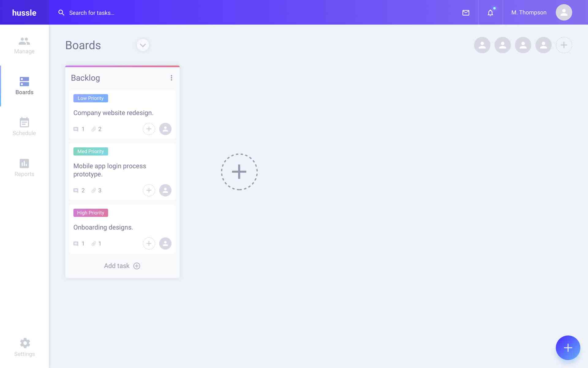This screenshot has height=368, width=588.
Task: Click the user profile avatar icon
Action: (564, 12)
